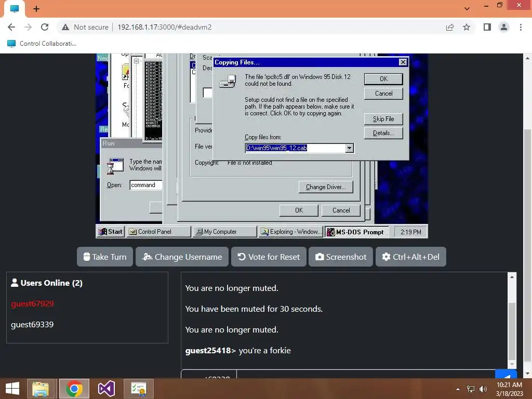Click the Windows 95 taskbar clock
Screen dimensions: 532x399
[x=410, y=232]
